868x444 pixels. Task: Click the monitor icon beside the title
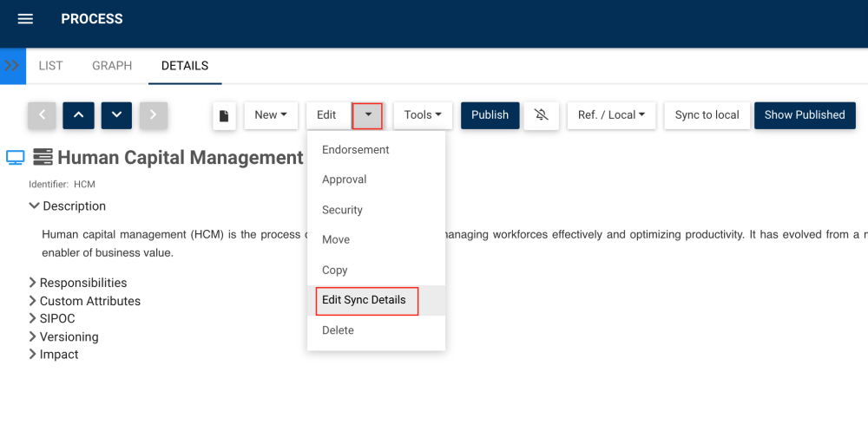16,158
